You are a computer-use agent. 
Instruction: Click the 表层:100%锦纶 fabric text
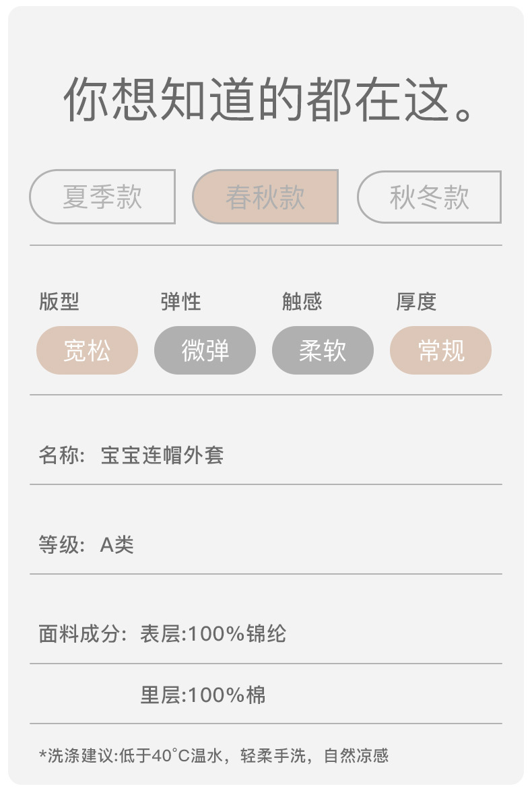(x=213, y=634)
